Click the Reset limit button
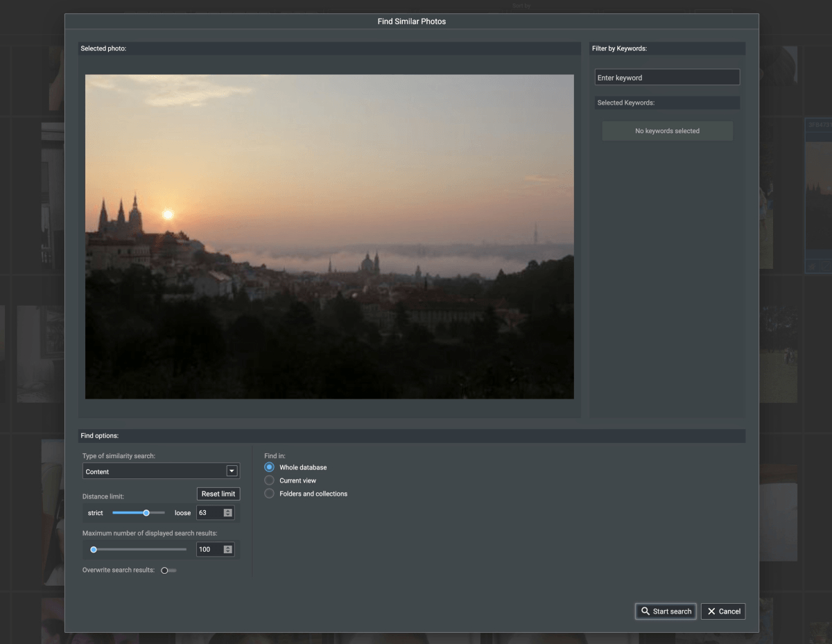Screen dimensions: 832x644 pos(218,494)
